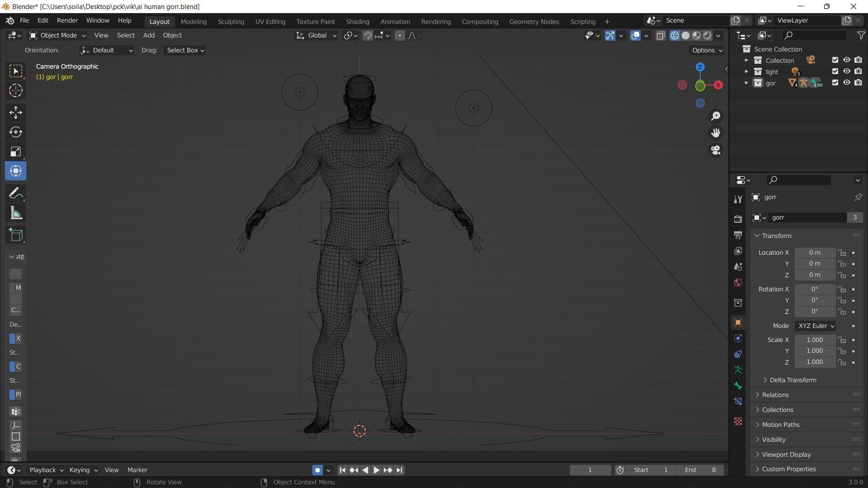Open the Render menu

(67, 20)
